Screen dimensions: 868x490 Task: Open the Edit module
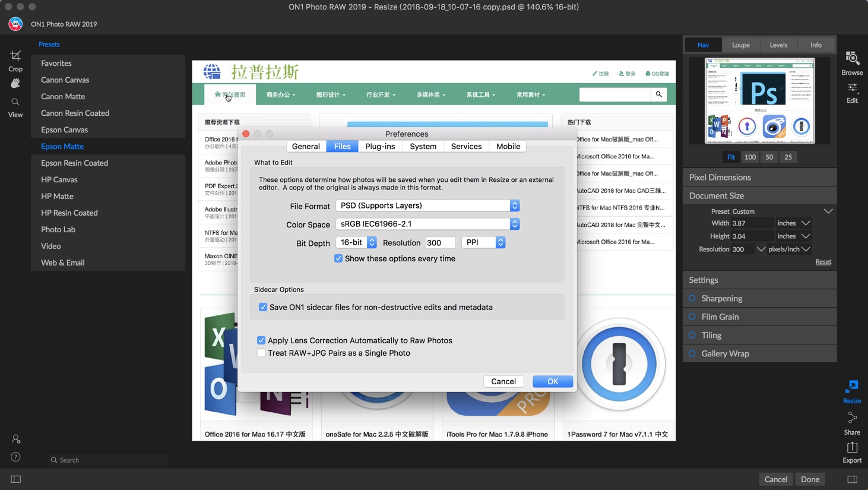point(852,93)
